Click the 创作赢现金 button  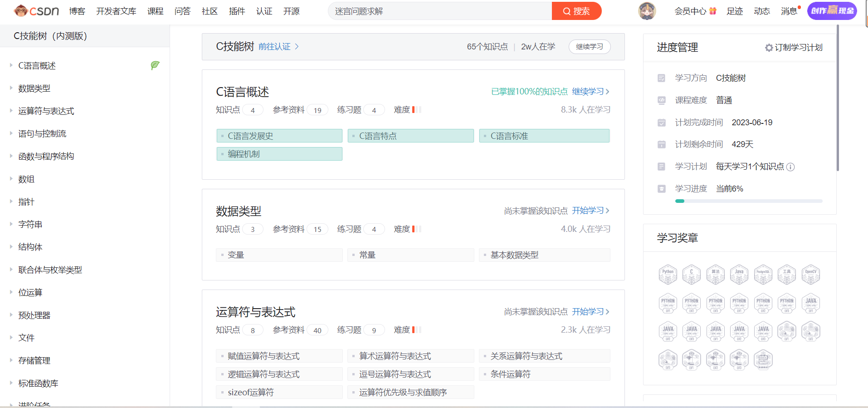click(x=832, y=11)
